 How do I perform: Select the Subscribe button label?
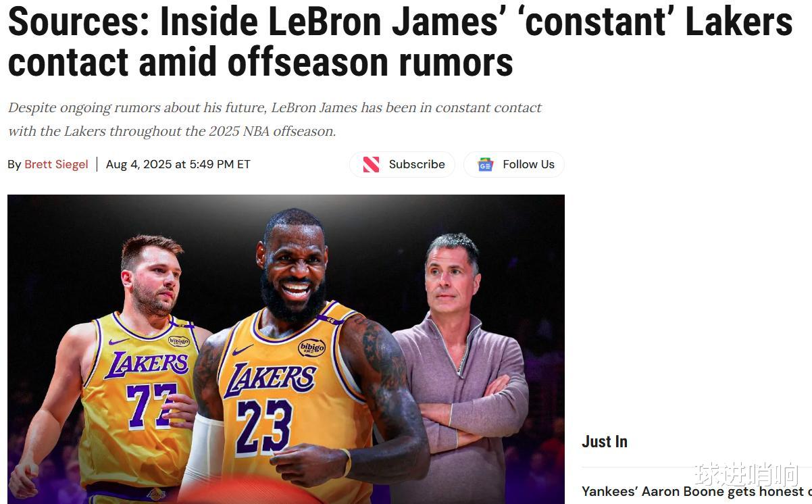[417, 164]
